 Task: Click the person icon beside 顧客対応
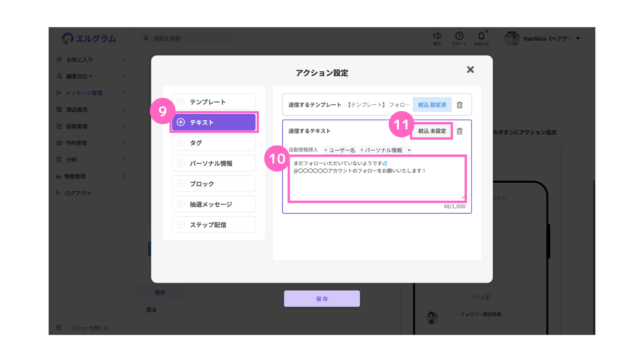pyautogui.click(x=59, y=76)
